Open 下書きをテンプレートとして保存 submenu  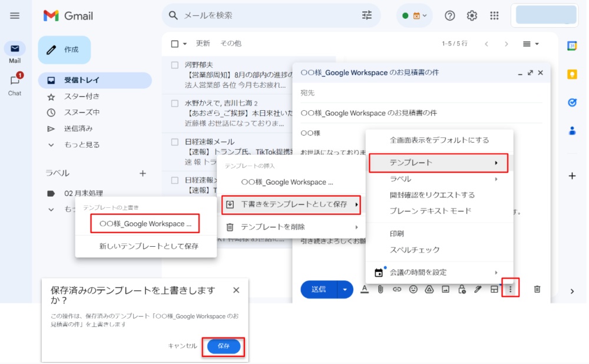pyautogui.click(x=291, y=205)
